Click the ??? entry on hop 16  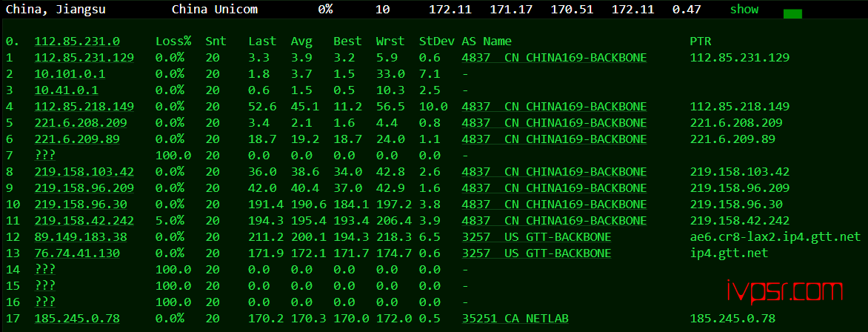[x=45, y=303]
